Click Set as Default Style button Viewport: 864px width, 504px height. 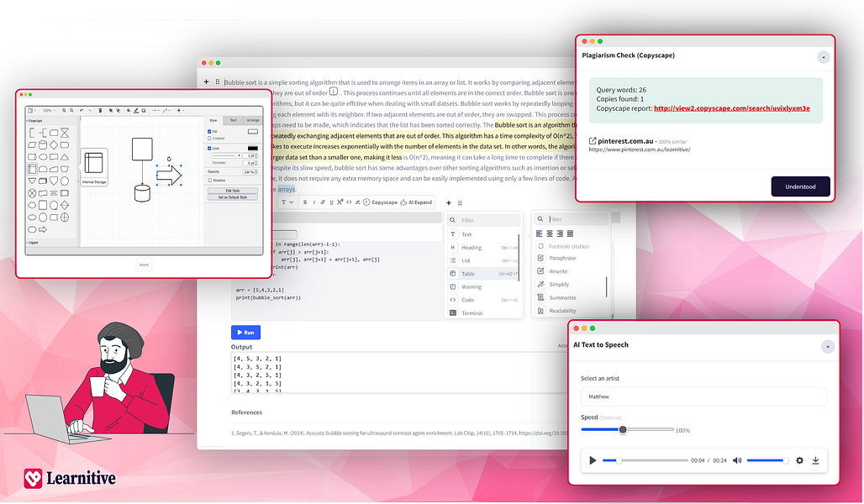click(x=233, y=197)
